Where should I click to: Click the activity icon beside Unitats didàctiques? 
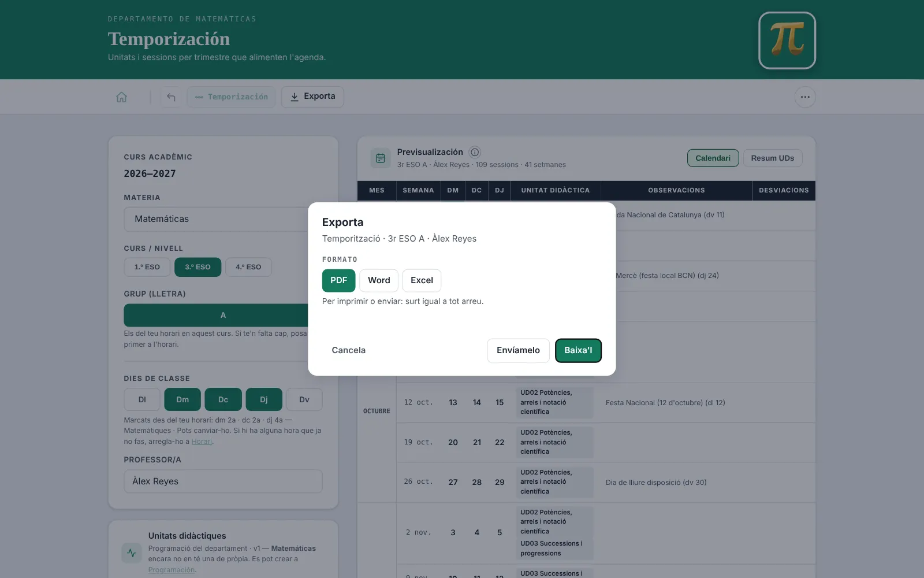[x=132, y=553]
